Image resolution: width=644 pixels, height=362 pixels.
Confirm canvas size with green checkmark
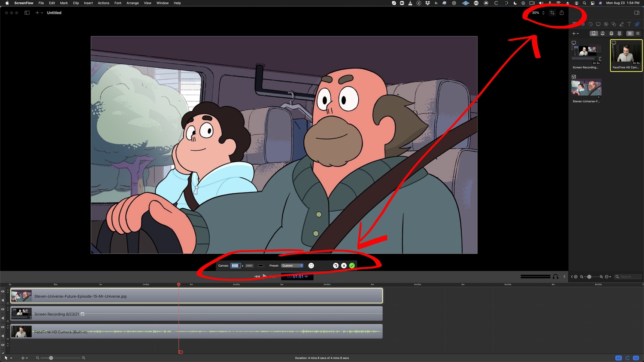pyautogui.click(x=352, y=266)
